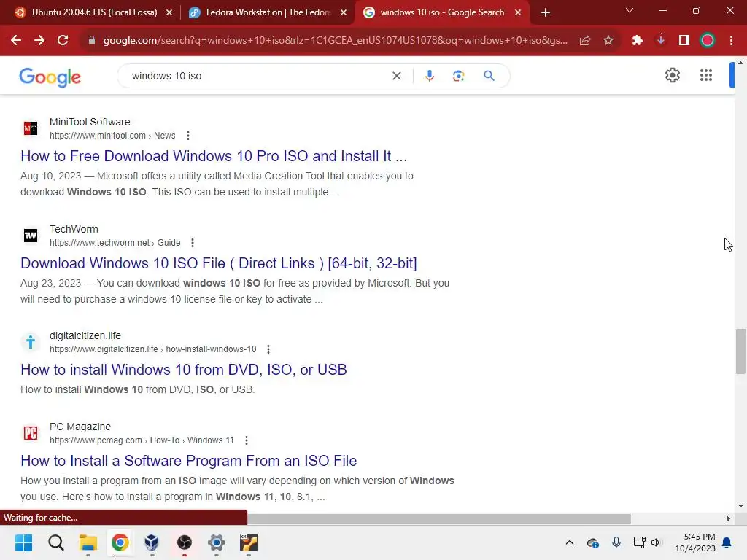Open more options for the PC Magazine result
The height and width of the screenshot is (560, 747).
(x=247, y=440)
